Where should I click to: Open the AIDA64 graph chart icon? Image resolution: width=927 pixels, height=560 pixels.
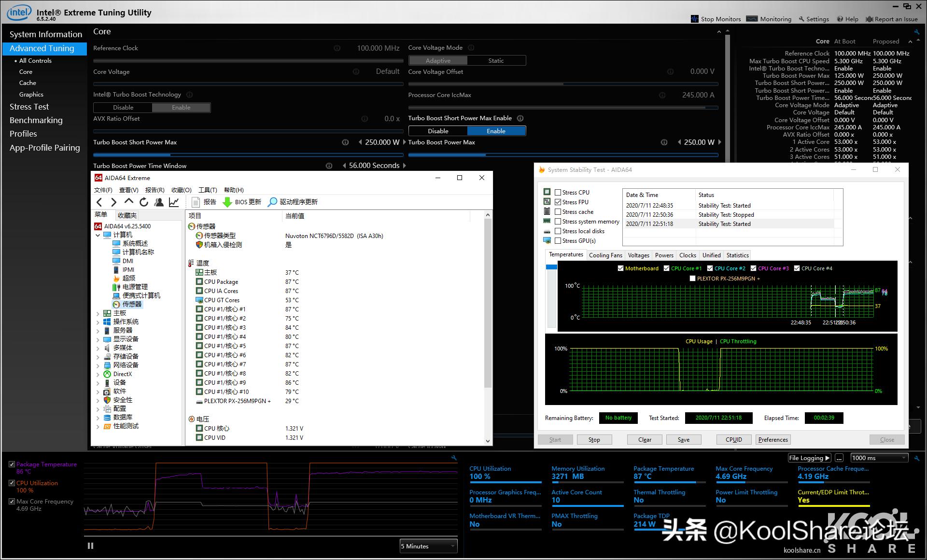click(174, 202)
